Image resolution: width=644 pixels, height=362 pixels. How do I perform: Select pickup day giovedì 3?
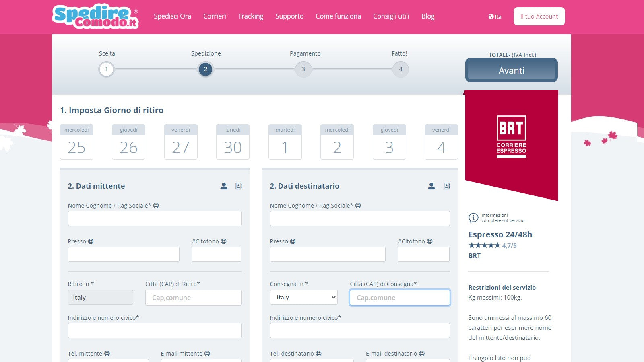point(389,142)
